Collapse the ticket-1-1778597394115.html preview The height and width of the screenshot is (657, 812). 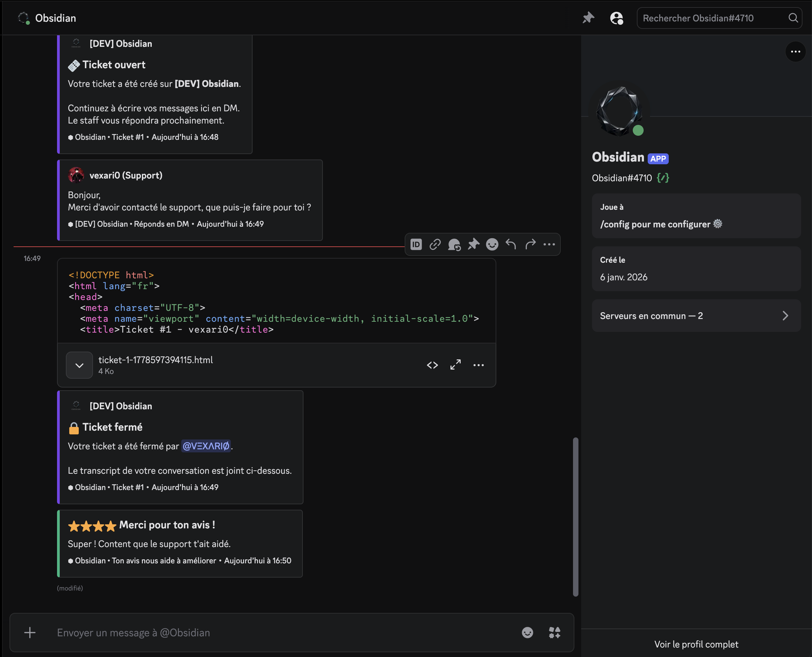[x=79, y=365]
